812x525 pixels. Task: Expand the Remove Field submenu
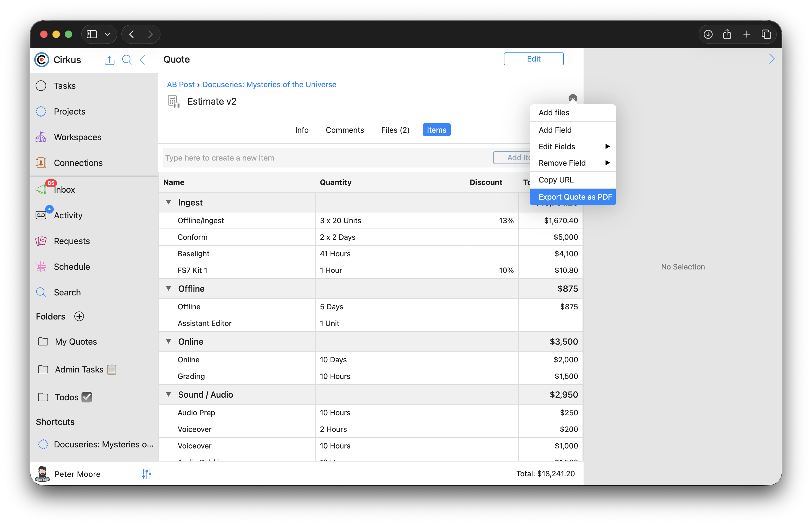point(607,163)
